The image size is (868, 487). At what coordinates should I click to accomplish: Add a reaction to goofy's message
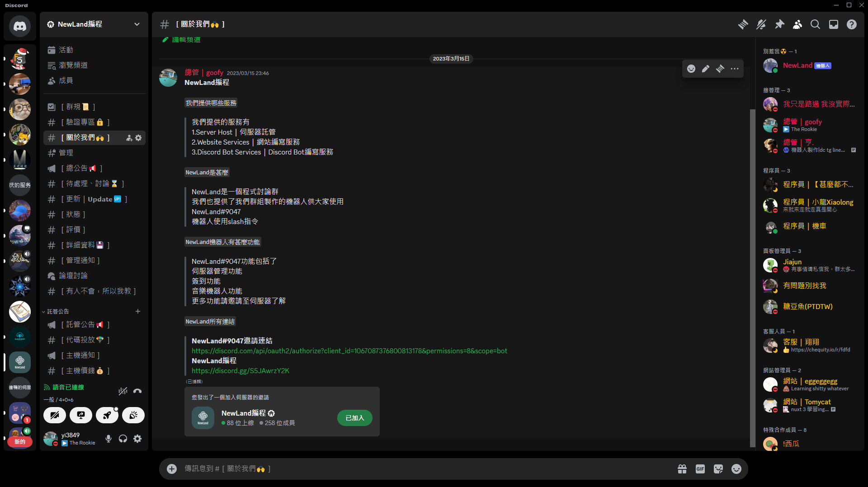coord(691,69)
